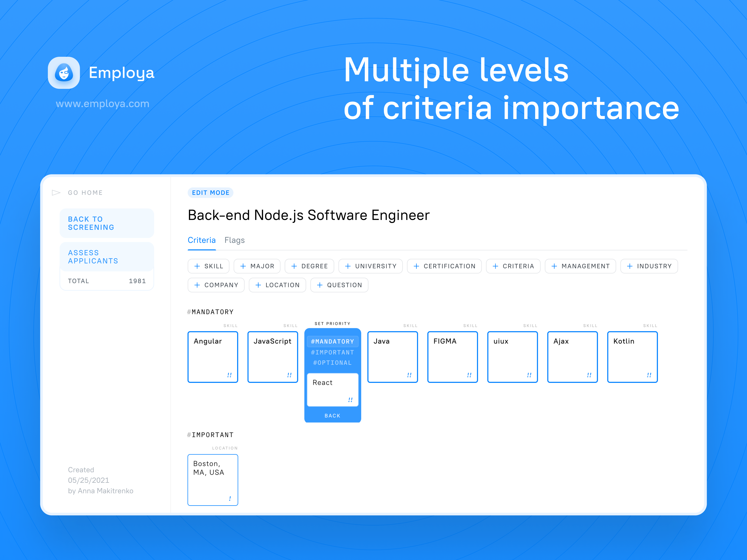Viewport: 747px width, 560px height.
Task: Click the BACK TO SCREENING button
Action: [107, 223]
